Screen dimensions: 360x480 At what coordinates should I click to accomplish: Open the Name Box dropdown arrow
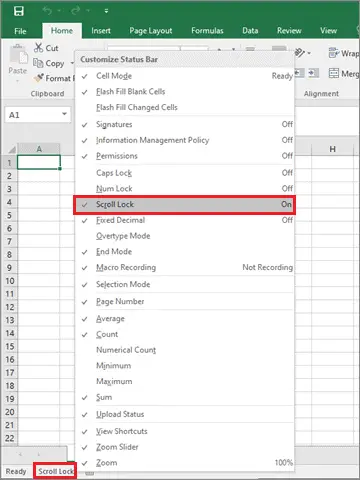click(x=64, y=114)
